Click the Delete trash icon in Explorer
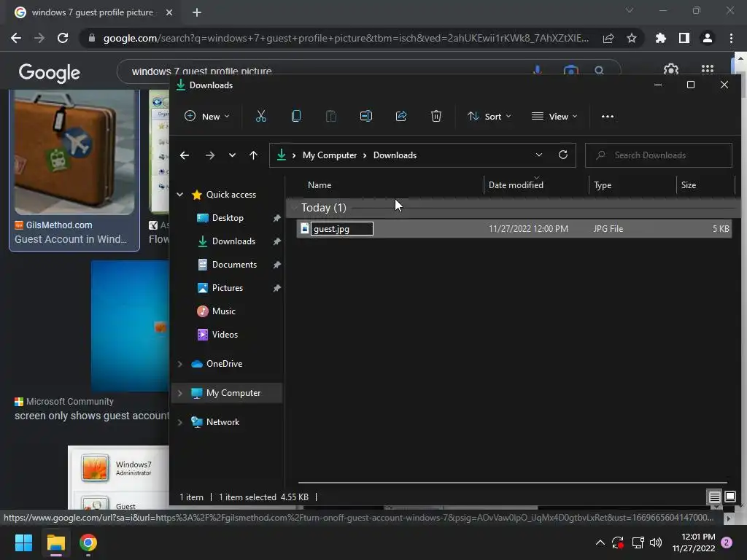Screen dimensions: 747x560 click(x=436, y=116)
